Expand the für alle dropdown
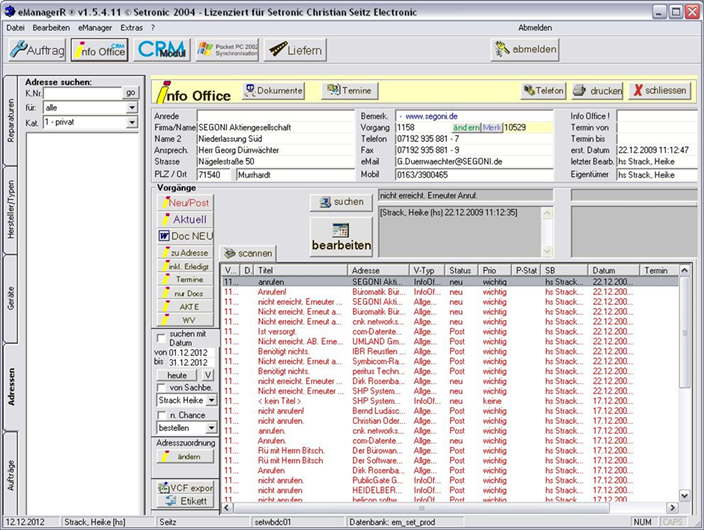705x530 pixels. pyautogui.click(x=132, y=107)
